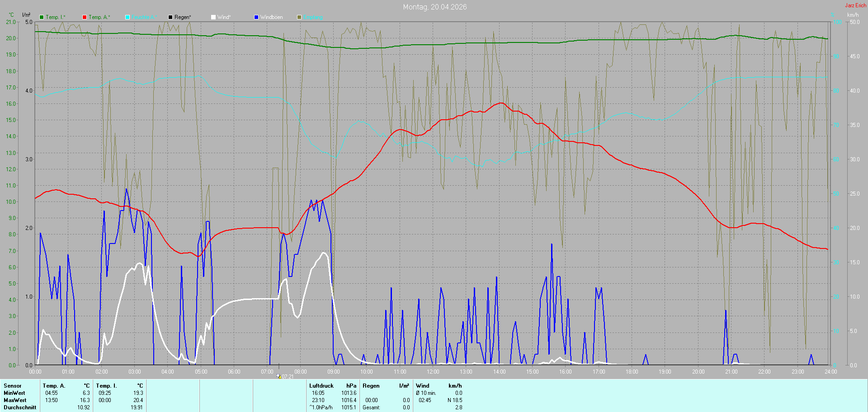The height and width of the screenshot is (412, 868).
Task: Click the 'km/h' right axis unit label
Action: pyautogui.click(x=853, y=15)
